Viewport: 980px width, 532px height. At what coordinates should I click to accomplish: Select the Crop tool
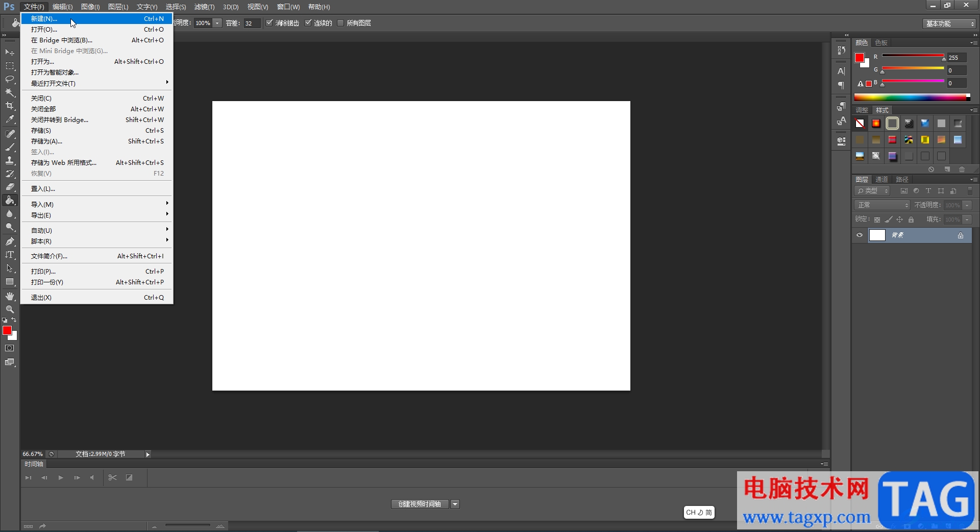pos(10,106)
